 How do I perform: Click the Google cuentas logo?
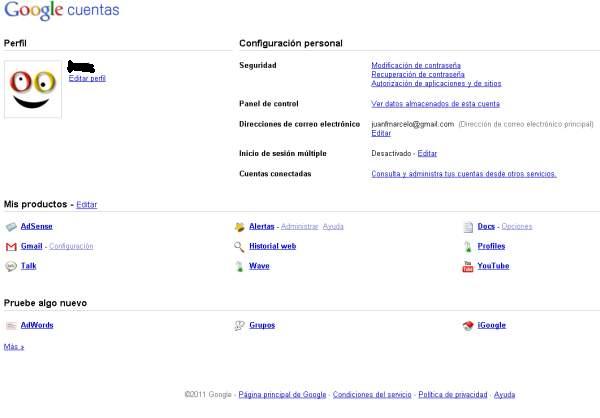click(60, 12)
